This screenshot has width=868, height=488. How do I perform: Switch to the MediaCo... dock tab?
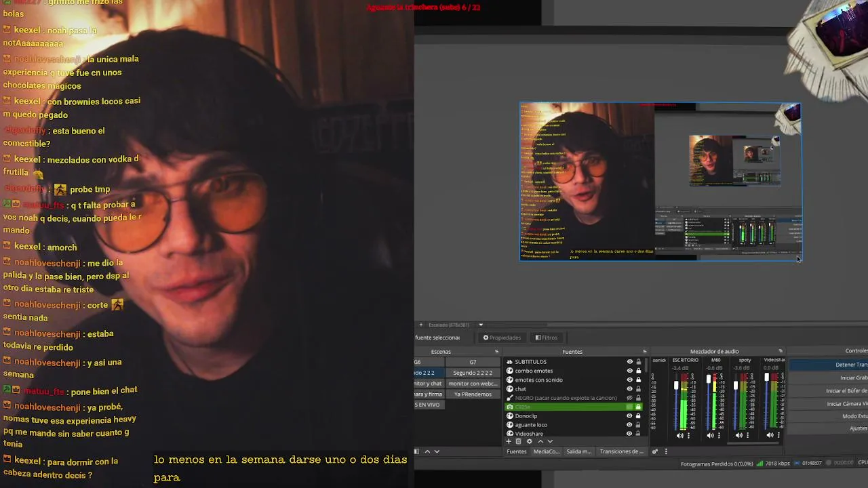(547, 451)
